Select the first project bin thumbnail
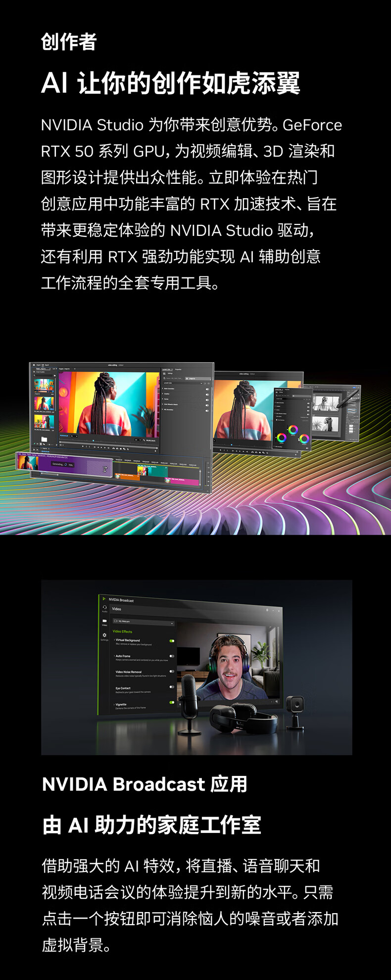 (x=44, y=385)
